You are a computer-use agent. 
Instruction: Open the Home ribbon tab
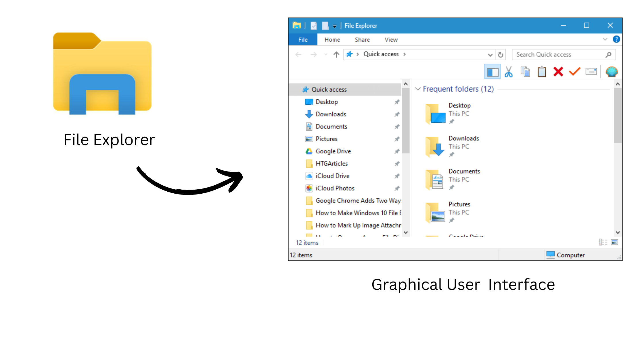tap(332, 40)
